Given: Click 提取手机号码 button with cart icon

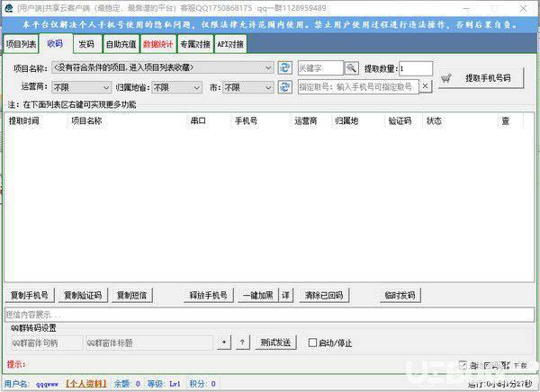Looking at the screenshot, I should pos(481,78).
